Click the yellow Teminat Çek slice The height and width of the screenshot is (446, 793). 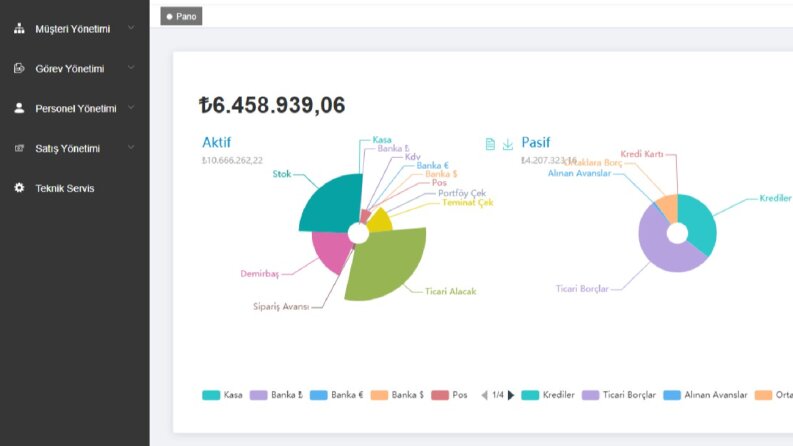tap(380, 221)
